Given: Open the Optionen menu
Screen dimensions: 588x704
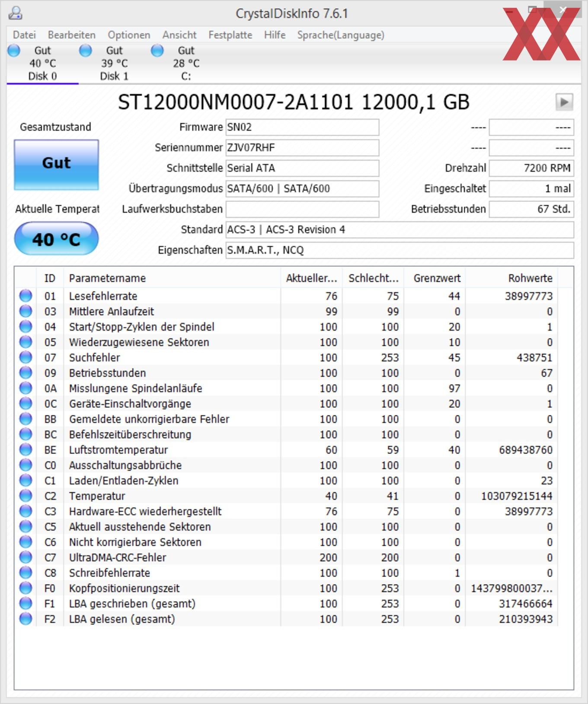Looking at the screenshot, I should click(129, 35).
